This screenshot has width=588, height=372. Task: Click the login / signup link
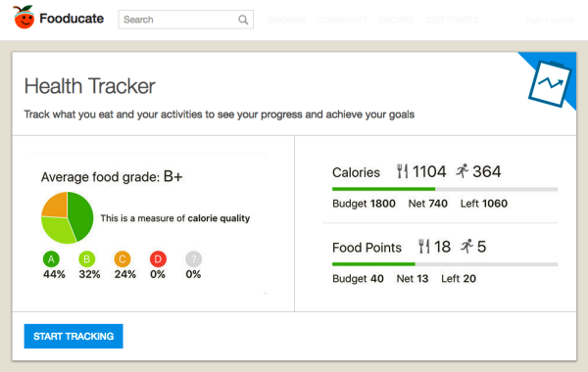550,20
